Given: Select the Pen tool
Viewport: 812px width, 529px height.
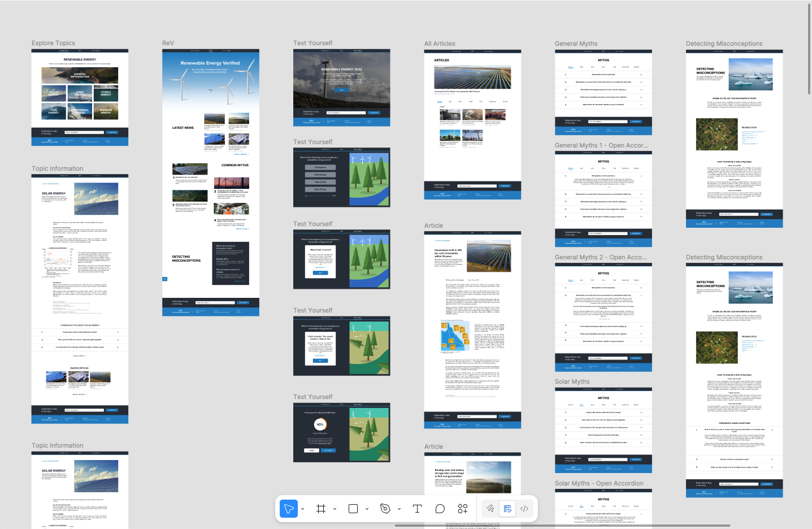Looking at the screenshot, I should (x=385, y=509).
